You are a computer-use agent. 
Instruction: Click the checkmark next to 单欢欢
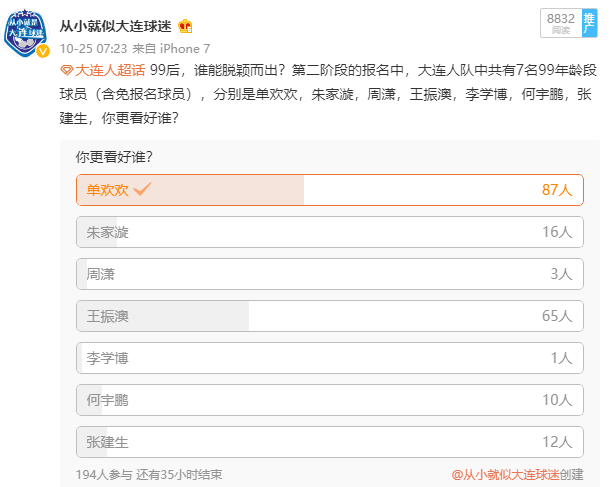tap(142, 189)
